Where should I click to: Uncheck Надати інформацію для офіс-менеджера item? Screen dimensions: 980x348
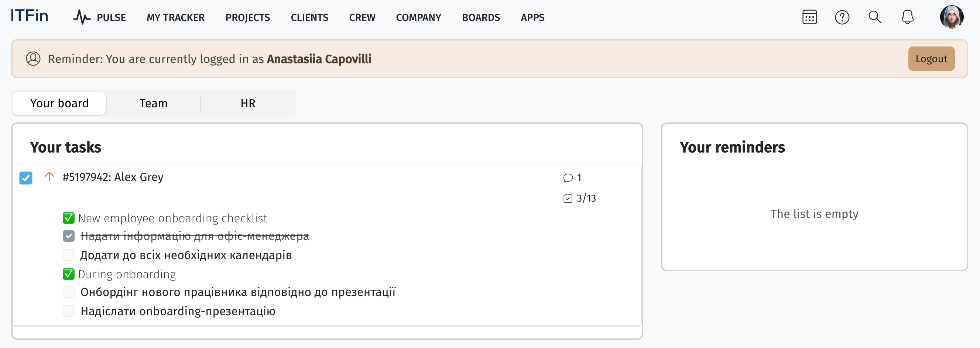[68, 236]
